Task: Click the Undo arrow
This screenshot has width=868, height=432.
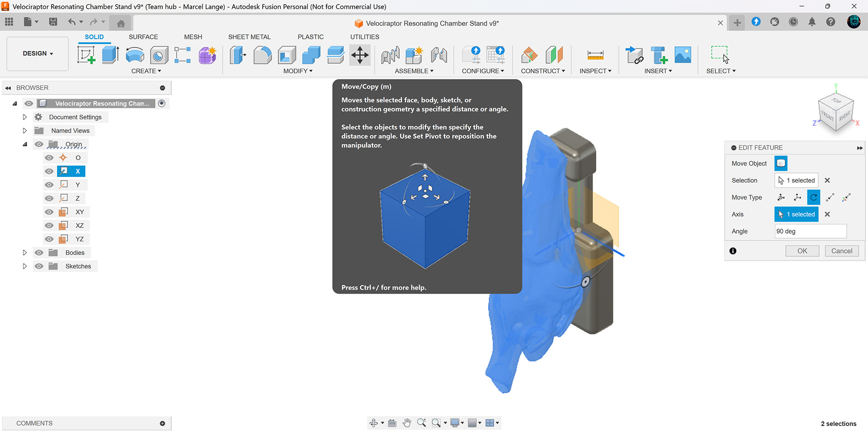Action: [x=72, y=22]
